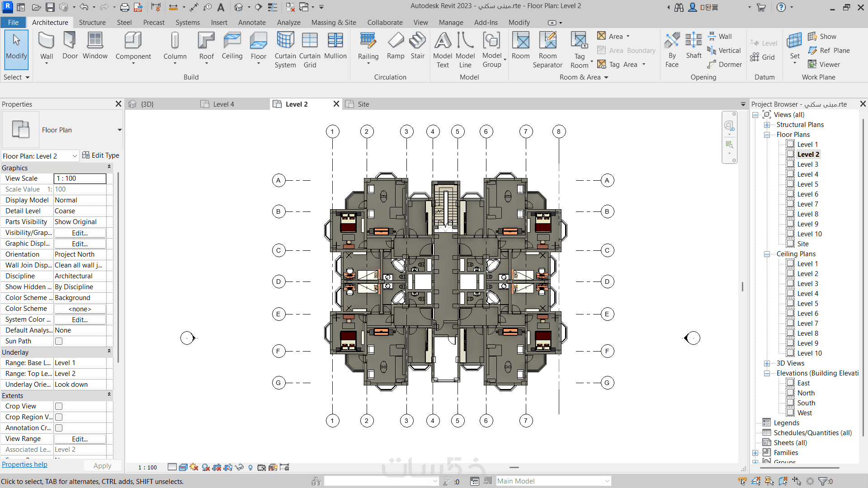Collapse the Ceiling Plans tree node
Viewport: 868px width, 488px height.
point(767,254)
